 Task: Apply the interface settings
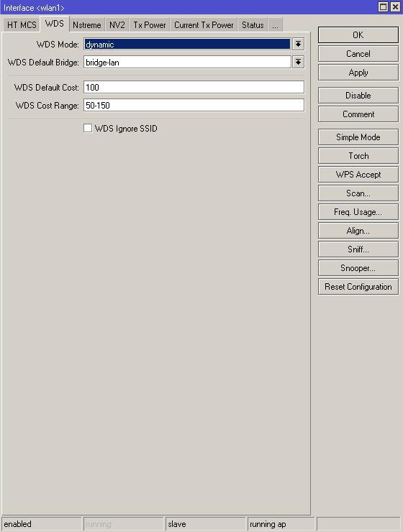[x=358, y=73]
